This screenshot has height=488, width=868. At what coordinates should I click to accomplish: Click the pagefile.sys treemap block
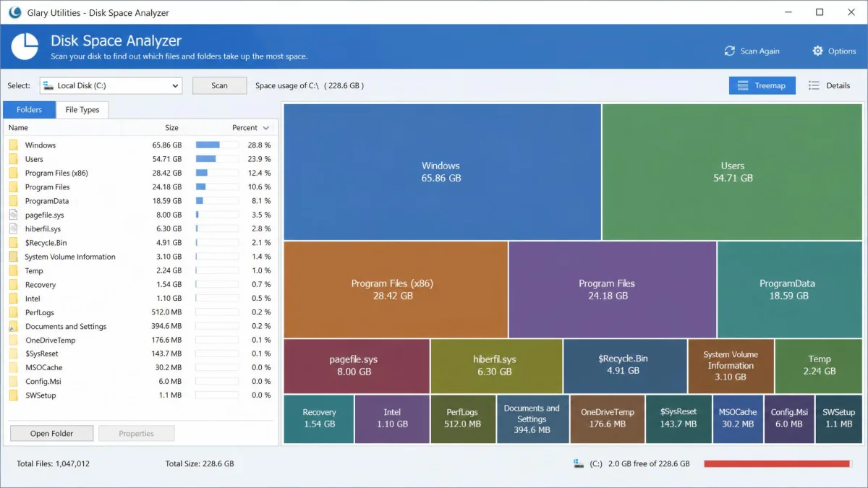pyautogui.click(x=357, y=366)
